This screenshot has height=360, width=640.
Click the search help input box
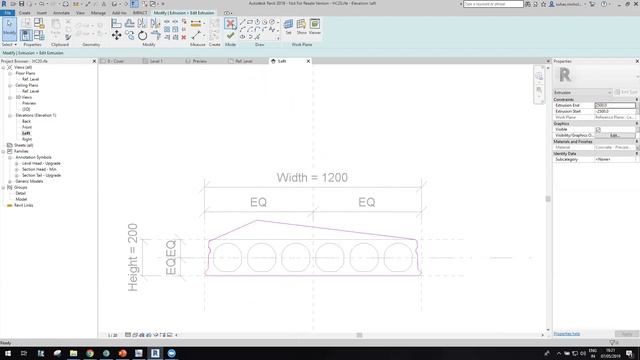pos(493,4)
